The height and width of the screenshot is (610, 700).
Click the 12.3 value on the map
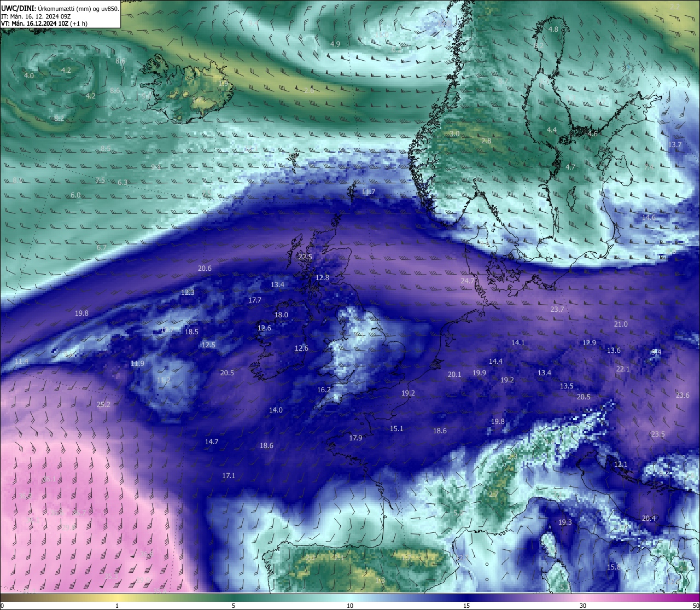click(x=188, y=293)
